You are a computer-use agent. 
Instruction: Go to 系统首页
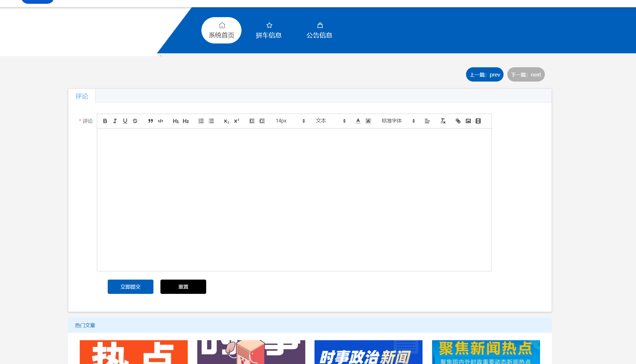click(221, 30)
